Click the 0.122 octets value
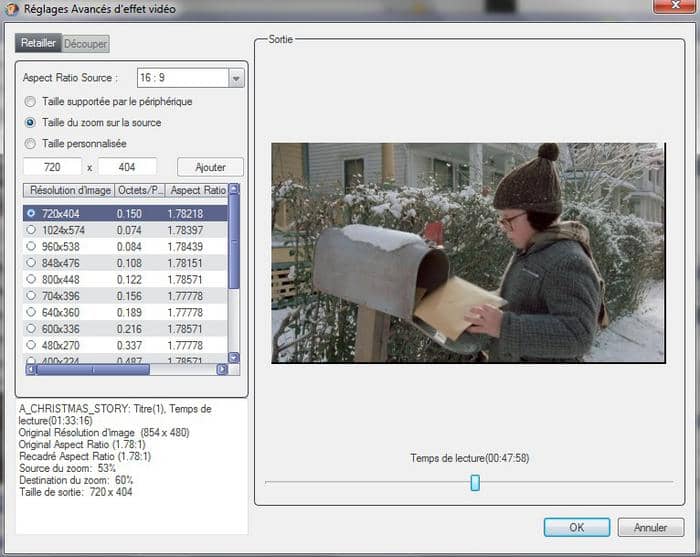The height and width of the screenshot is (557, 700). pyautogui.click(x=129, y=280)
